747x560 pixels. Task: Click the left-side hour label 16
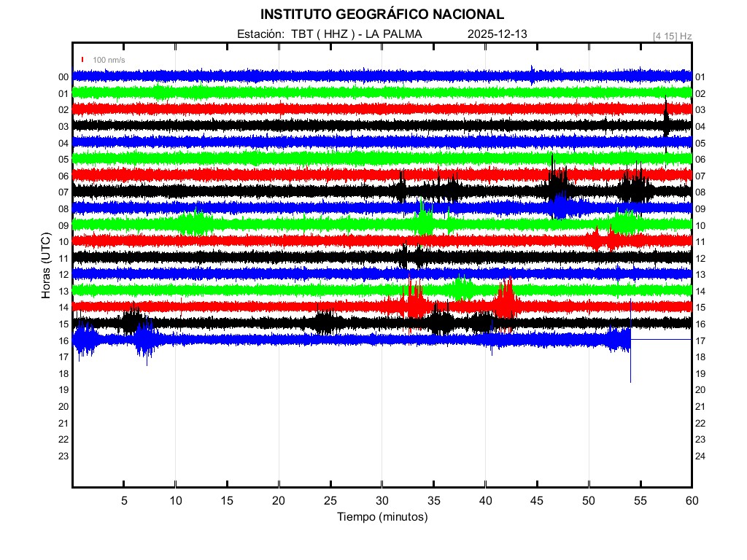63,341
